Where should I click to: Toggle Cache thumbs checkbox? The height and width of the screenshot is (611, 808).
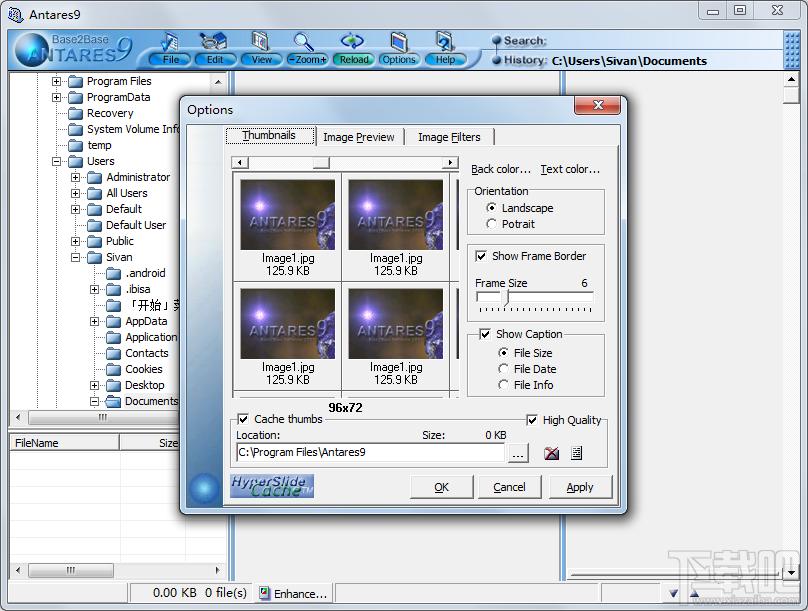click(x=243, y=419)
